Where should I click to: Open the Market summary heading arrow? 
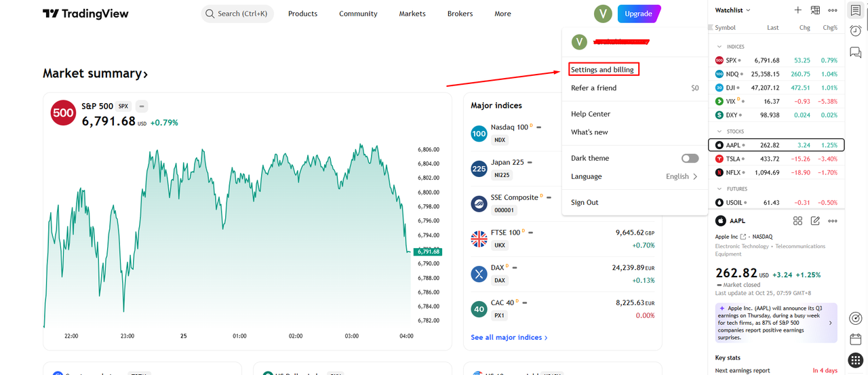(x=145, y=74)
